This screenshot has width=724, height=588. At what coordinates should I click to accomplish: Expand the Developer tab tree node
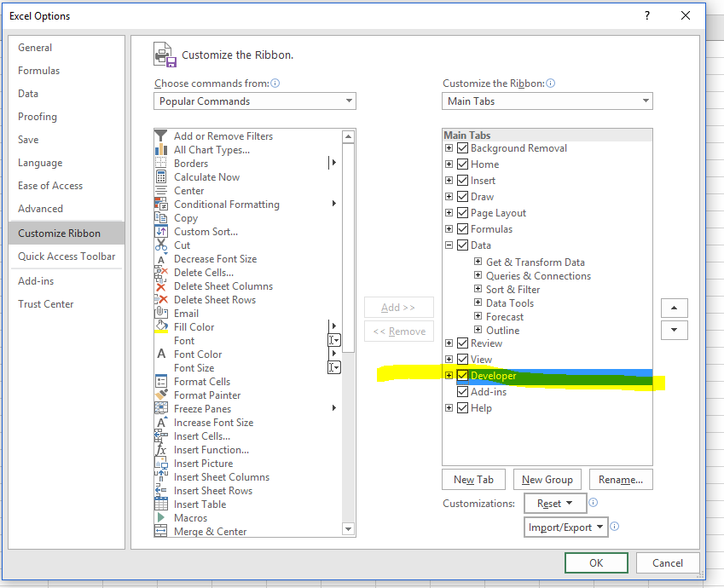449,375
